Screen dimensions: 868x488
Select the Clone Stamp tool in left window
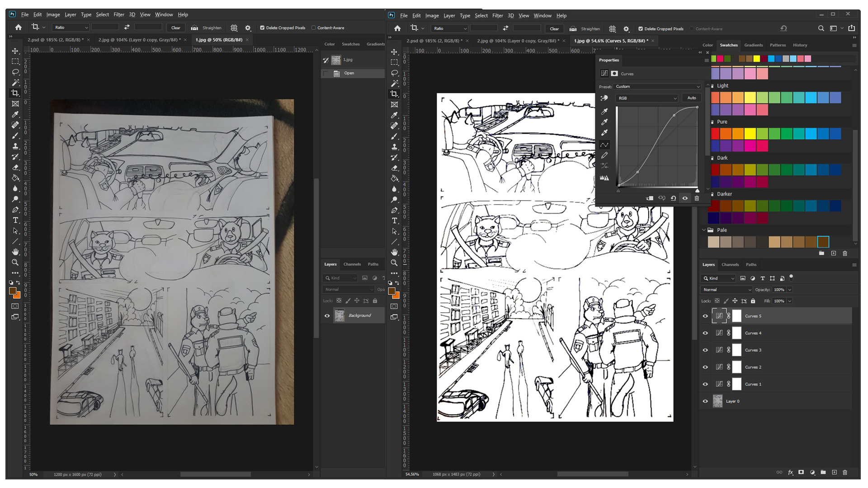click(x=15, y=146)
